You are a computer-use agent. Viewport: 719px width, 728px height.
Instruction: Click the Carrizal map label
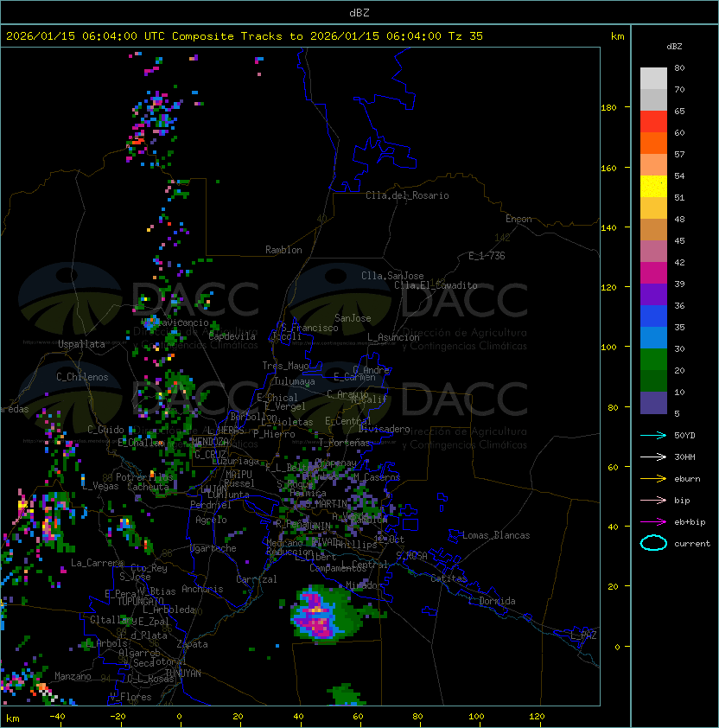pos(257,579)
